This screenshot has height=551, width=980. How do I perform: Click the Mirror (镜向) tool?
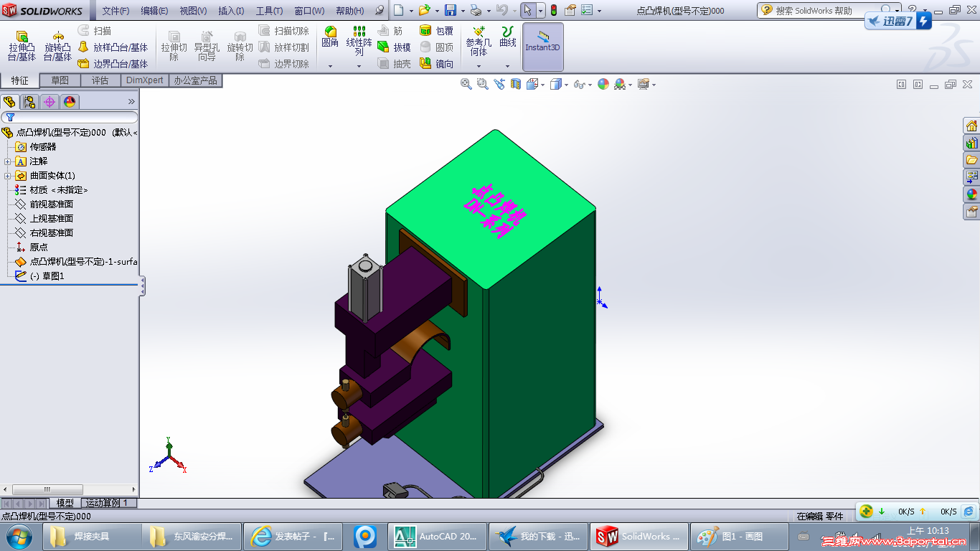tap(436, 64)
